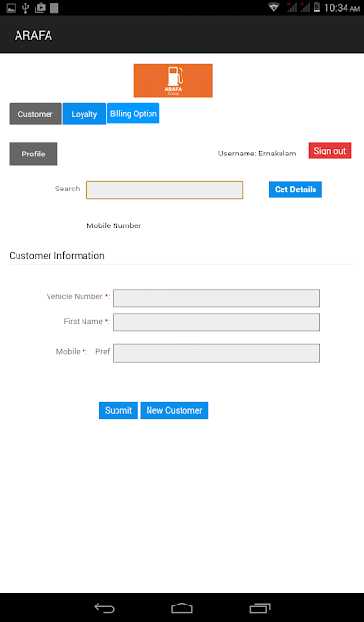Tap the 10:34 AM clock
Viewport: 364px width, 622px height.
pos(343,8)
